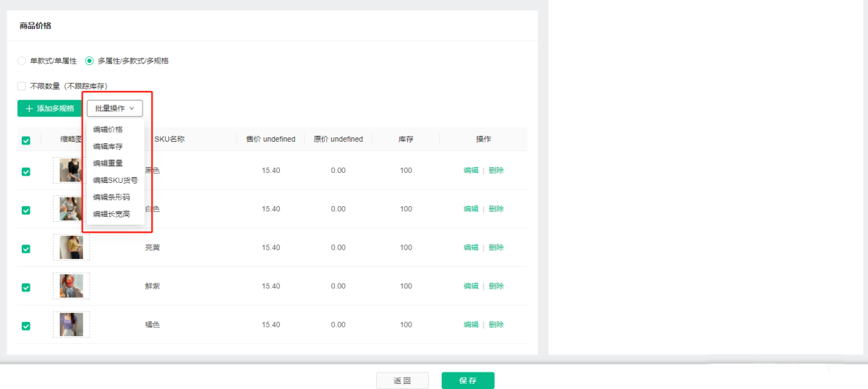Delete the 白色 SKU row
This screenshot has width=868, height=389.
496,209
